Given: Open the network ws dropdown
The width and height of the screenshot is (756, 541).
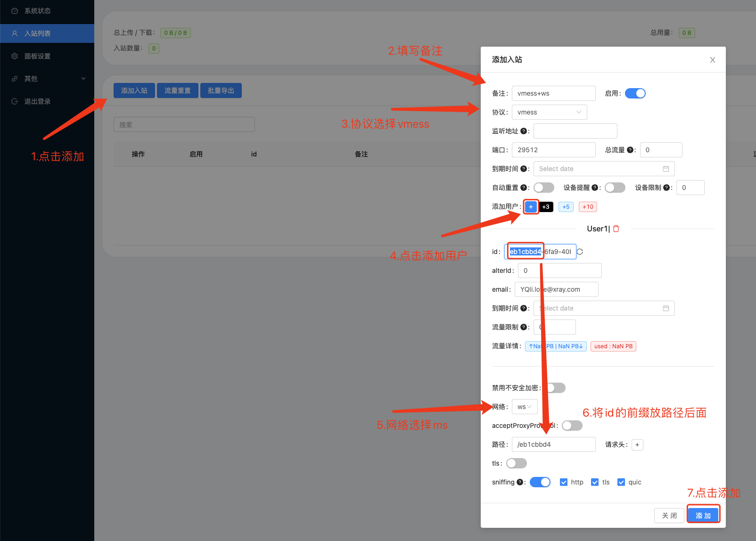Looking at the screenshot, I should [525, 407].
